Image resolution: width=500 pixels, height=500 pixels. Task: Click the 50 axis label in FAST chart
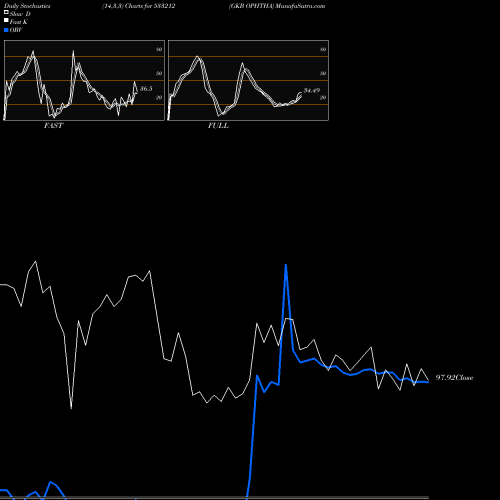coord(159,73)
